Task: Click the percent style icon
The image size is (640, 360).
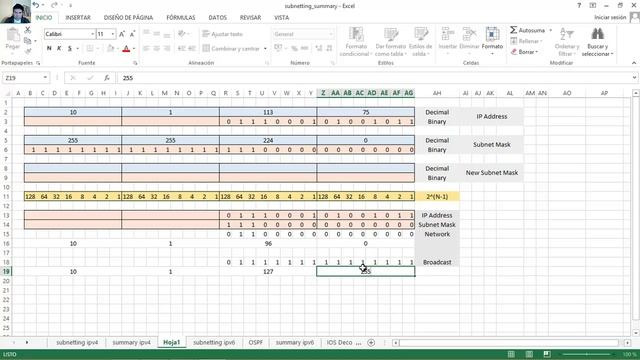Action: [x=294, y=49]
